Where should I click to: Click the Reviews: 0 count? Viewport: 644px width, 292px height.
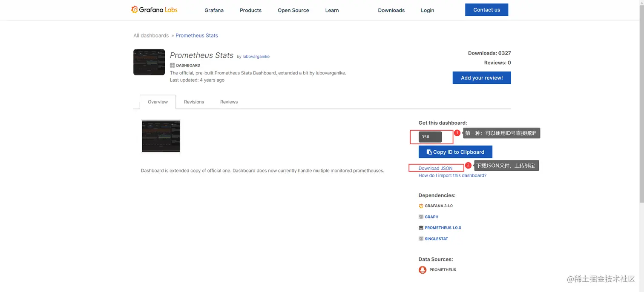[x=497, y=63]
